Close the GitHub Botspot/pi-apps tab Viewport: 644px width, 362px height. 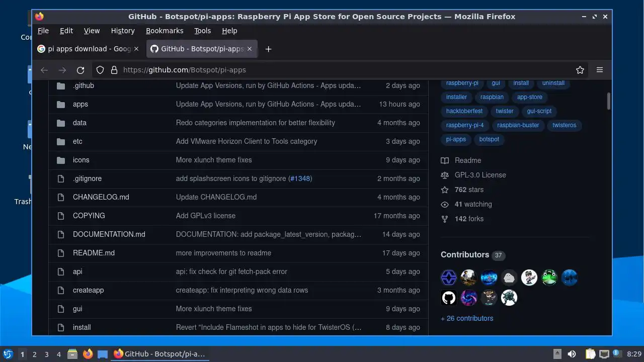pyautogui.click(x=250, y=49)
